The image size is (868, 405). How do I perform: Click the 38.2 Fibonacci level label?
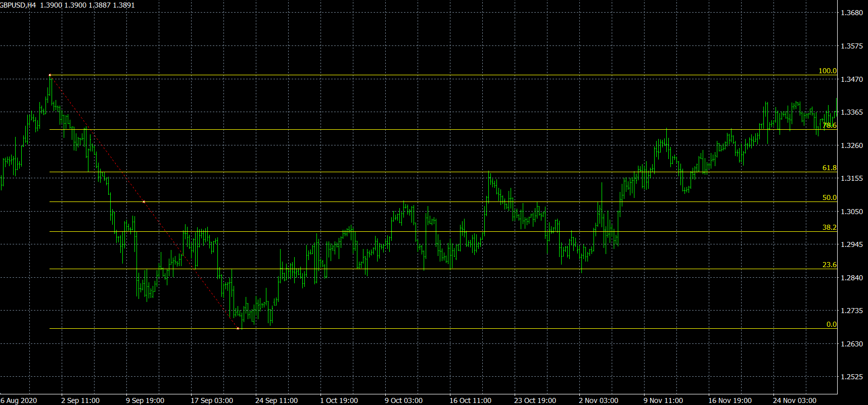[x=829, y=228]
